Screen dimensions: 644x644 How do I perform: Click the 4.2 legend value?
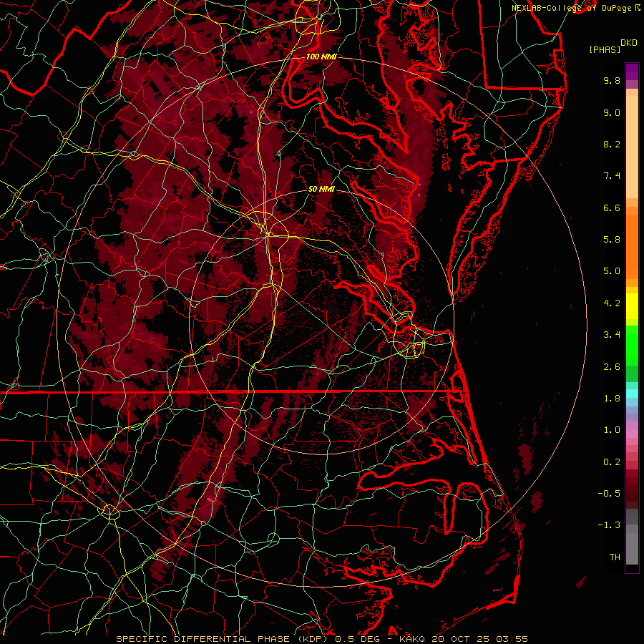(612, 303)
